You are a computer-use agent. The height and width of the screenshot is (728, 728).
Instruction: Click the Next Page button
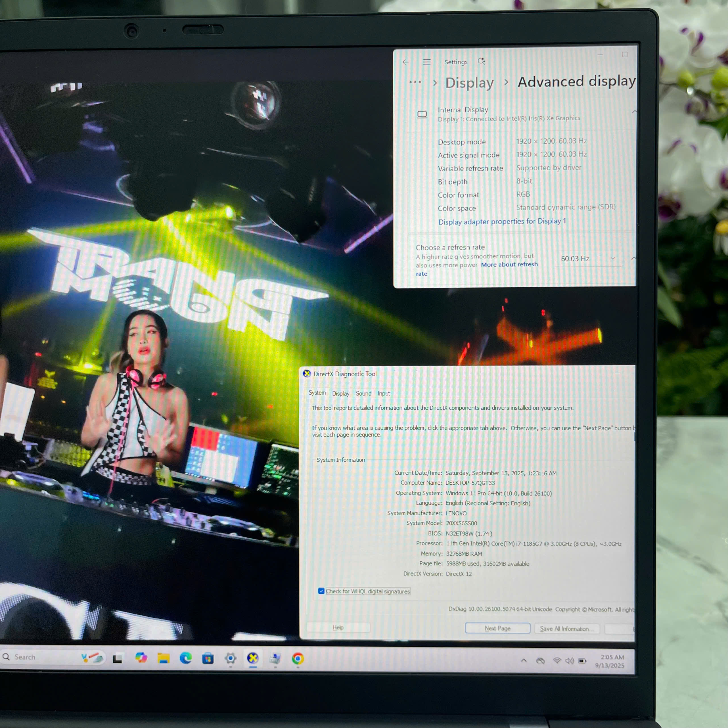(497, 628)
